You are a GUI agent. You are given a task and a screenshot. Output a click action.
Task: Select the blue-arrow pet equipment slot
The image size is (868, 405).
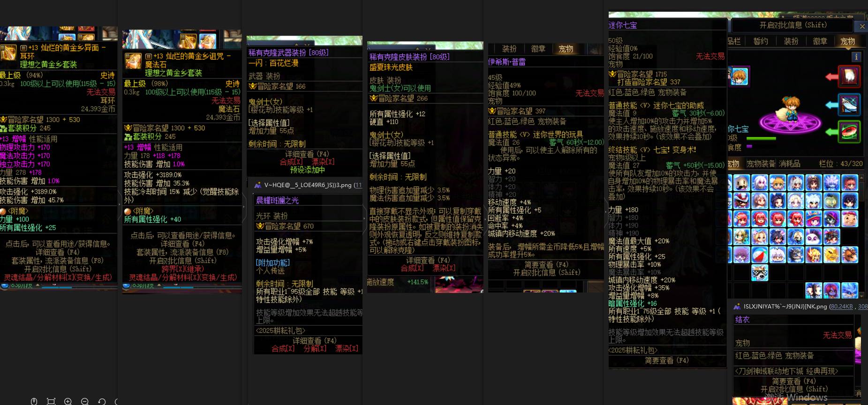[x=849, y=104]
